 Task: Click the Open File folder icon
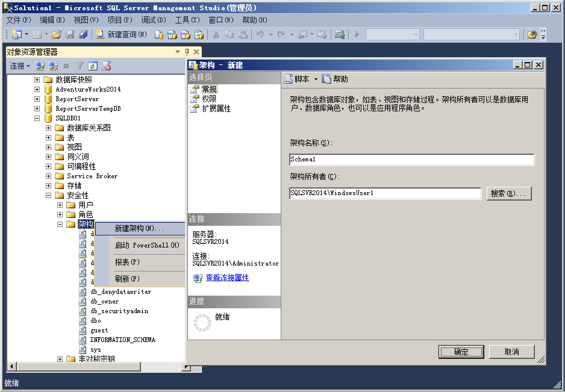[x=57, y=34]
